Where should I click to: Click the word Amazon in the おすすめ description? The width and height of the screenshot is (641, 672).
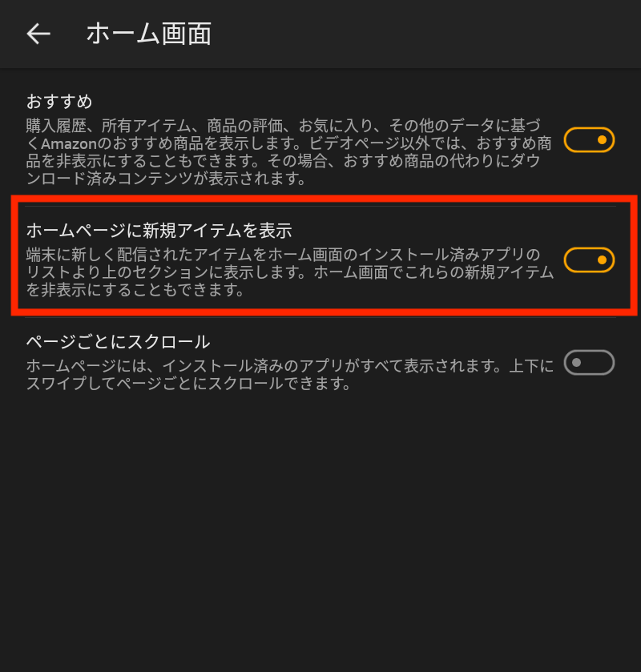[70, 143]
